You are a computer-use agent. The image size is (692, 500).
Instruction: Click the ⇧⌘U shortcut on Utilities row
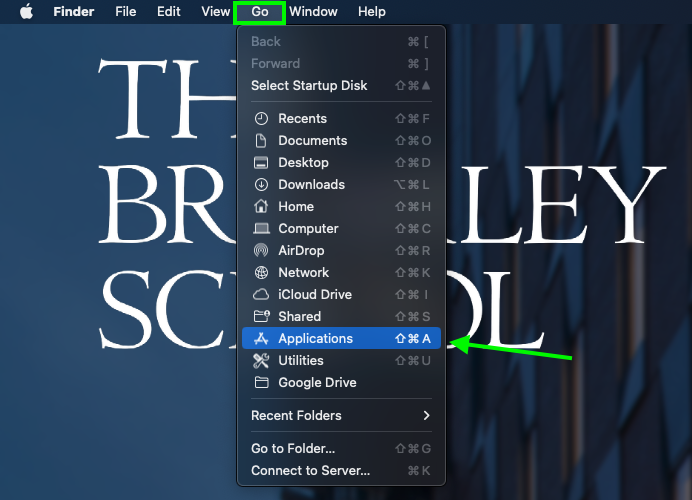pyautogui.click(x=413, y=361)
